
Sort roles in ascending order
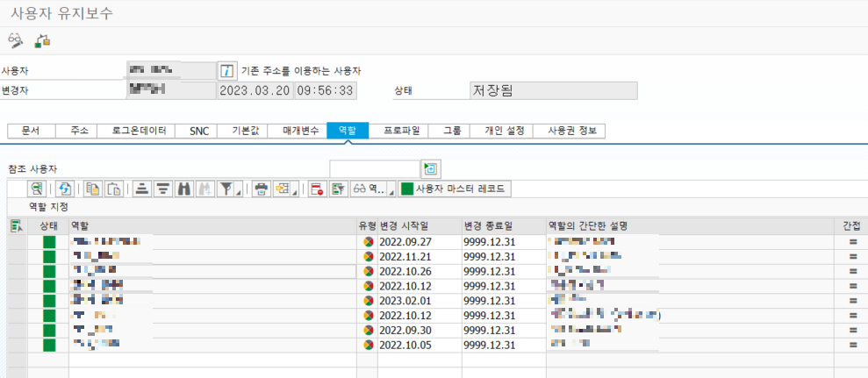(142, 189)
